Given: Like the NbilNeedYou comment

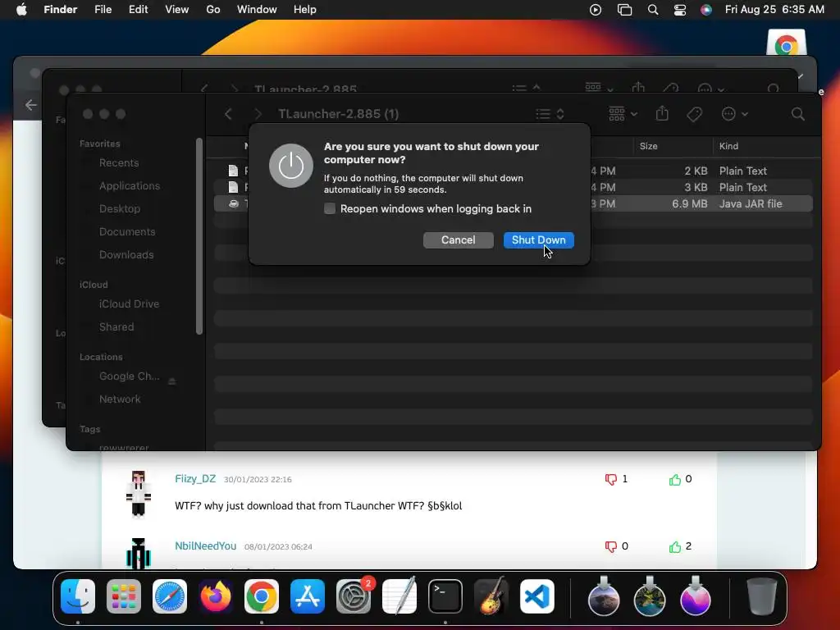Looking at the screenshot, I should coord(675,546).
